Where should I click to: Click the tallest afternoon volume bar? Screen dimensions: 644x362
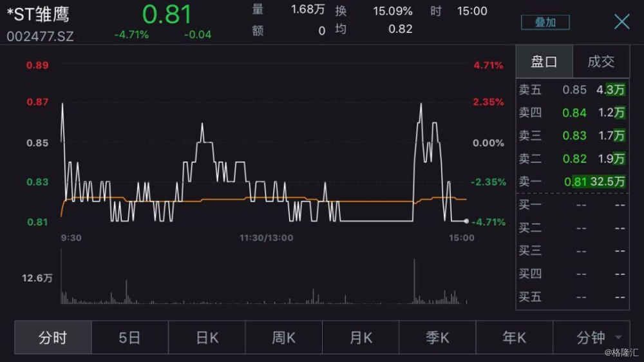(414, 281)
